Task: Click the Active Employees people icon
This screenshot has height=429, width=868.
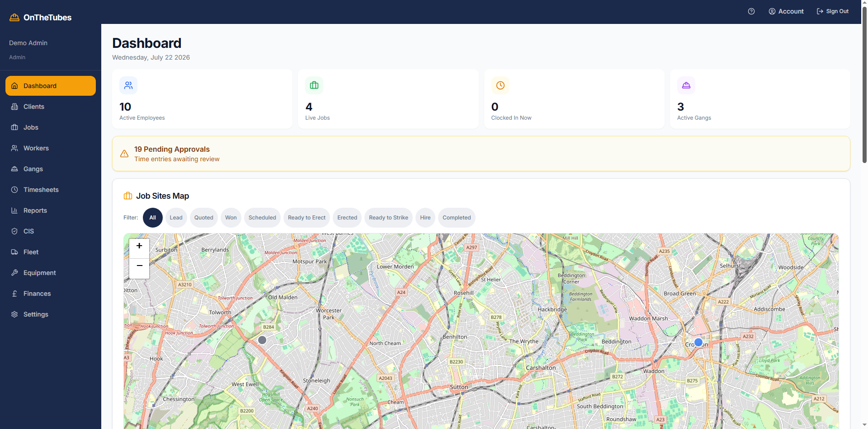Action: [x=128, y=85]
